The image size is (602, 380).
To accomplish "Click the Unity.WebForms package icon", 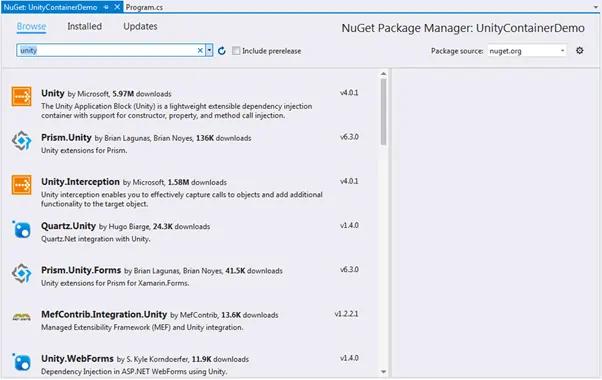I will pyautogui.click(x=22, y=362).
